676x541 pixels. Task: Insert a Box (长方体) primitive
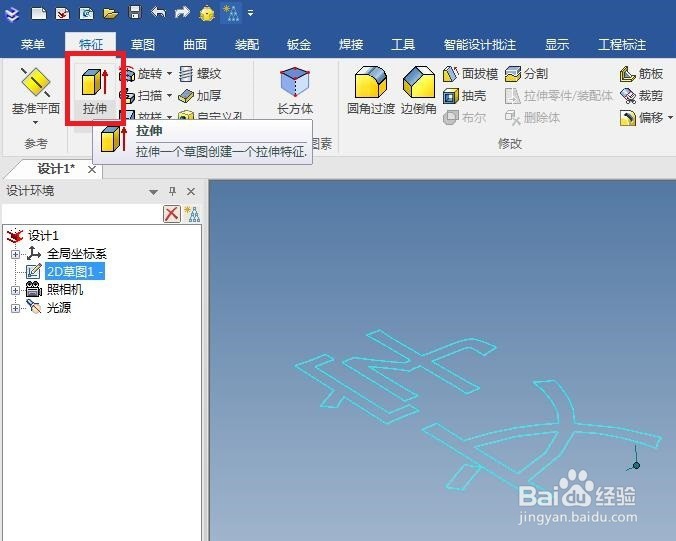point(295,91)
